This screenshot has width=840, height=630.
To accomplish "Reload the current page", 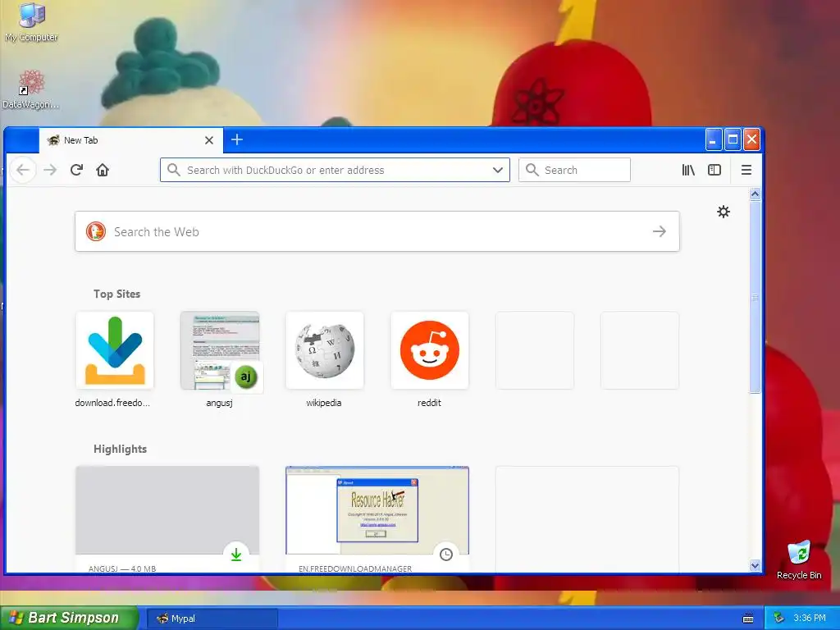I will (x=76, y=170).
